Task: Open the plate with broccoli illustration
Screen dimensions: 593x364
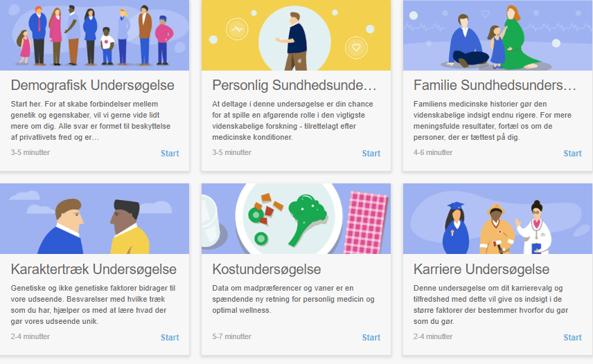Action: point(296,219)
